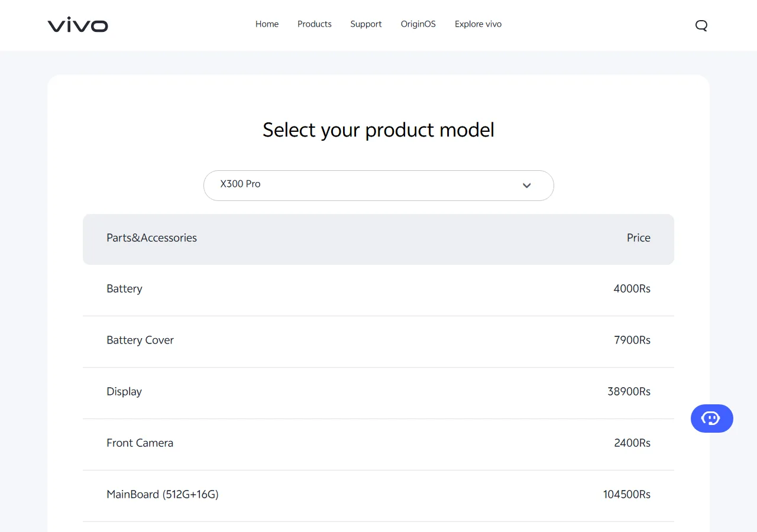Select the Battery row label
Screen dimensions: 757x532
[x=124, y=288]
